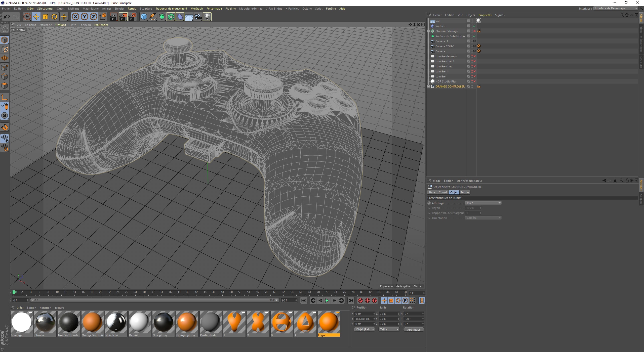Add a light bulb object from toolbar
Screen dimensions: 644x352
(x=207, y=17)
